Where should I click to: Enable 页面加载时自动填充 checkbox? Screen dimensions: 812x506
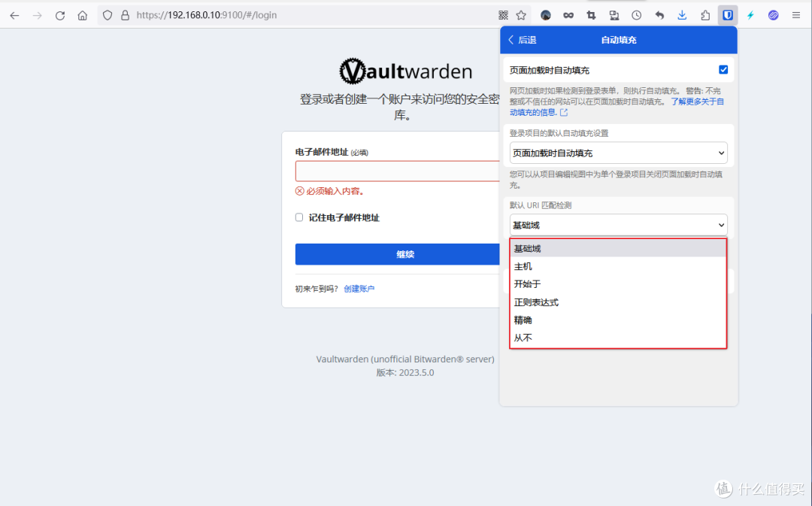tap(723, 69)
